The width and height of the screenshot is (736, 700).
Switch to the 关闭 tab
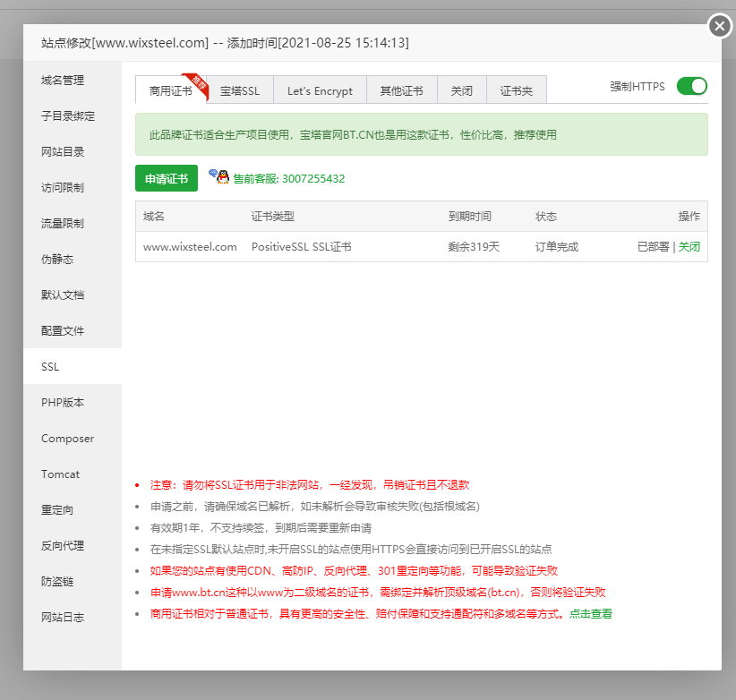coord(461,90)
